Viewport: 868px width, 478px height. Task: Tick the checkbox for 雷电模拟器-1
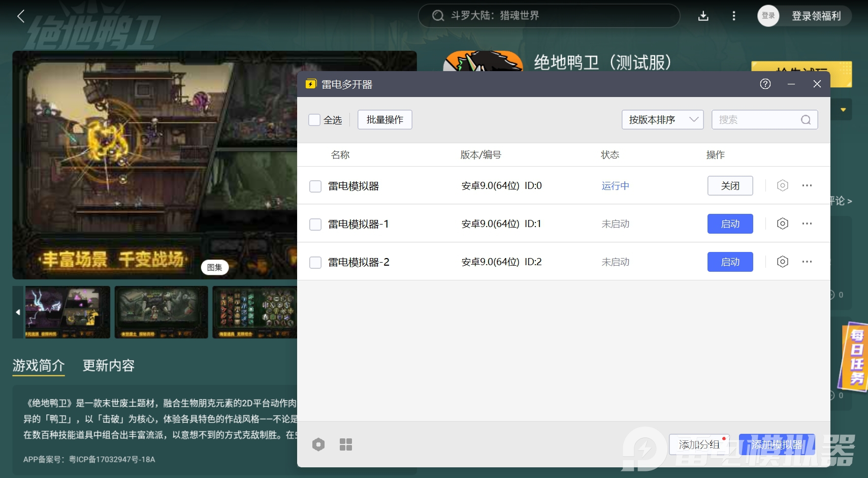(x=315, y=224)
